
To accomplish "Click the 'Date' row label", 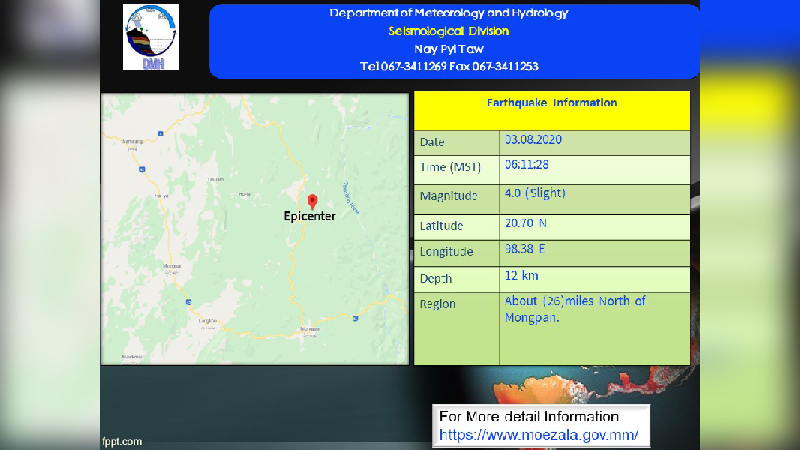I will click(432, 142).
